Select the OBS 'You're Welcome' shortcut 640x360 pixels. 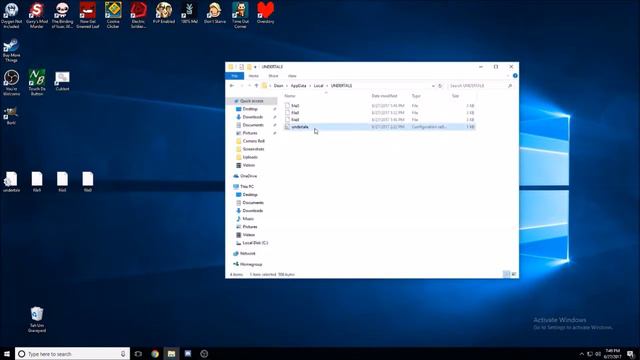pos(11,82)
